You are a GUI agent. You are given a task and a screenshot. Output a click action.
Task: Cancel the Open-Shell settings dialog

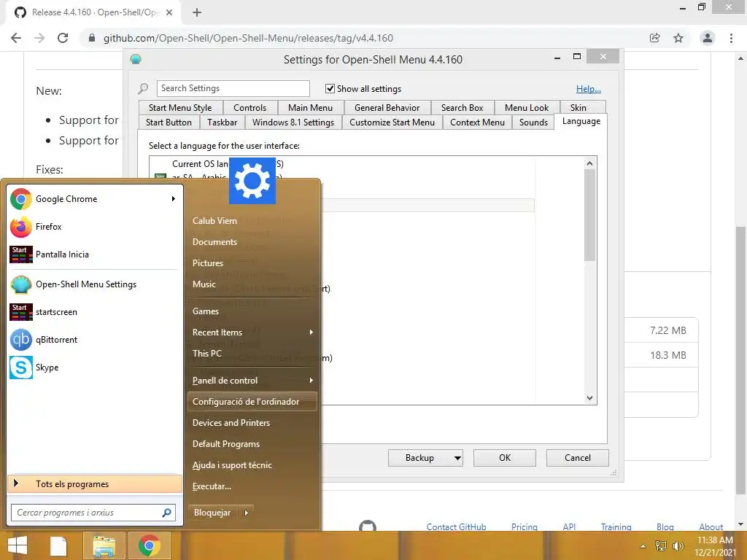[x=578, y=458]
